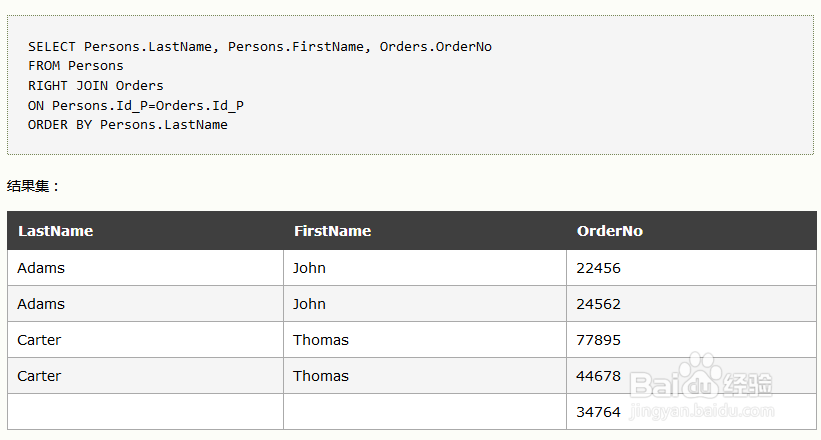The width and height of the screenshot is (821, 440).
Task: Click the Baidu 经验 watermark logo
Action: (x=702, y=385)
